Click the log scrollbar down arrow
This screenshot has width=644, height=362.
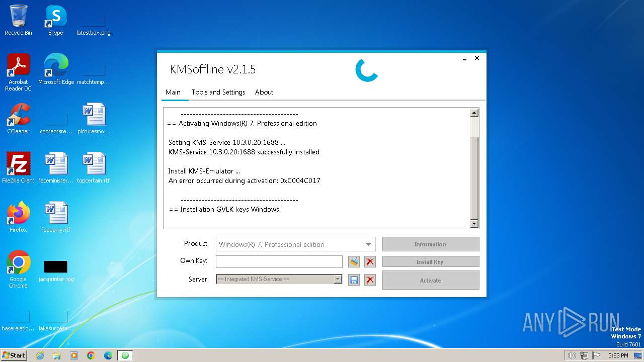(x=474, y=223)
